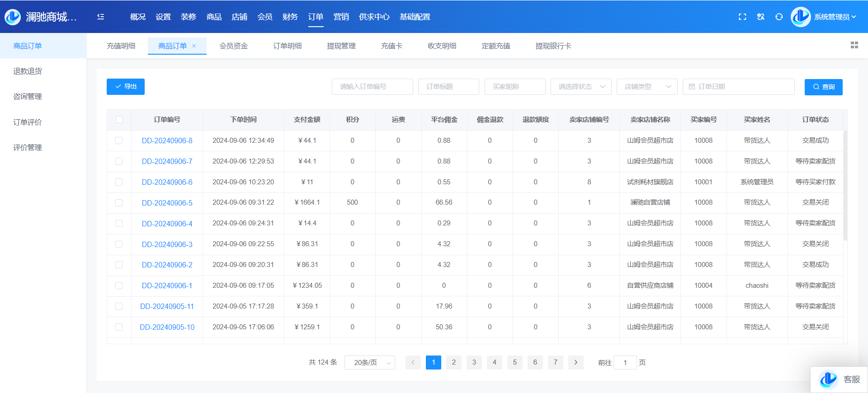The height and width of the screenshot is (393, 868).
Task: Expand the 请选择状态 status dropdown
Action: (581, 87)
